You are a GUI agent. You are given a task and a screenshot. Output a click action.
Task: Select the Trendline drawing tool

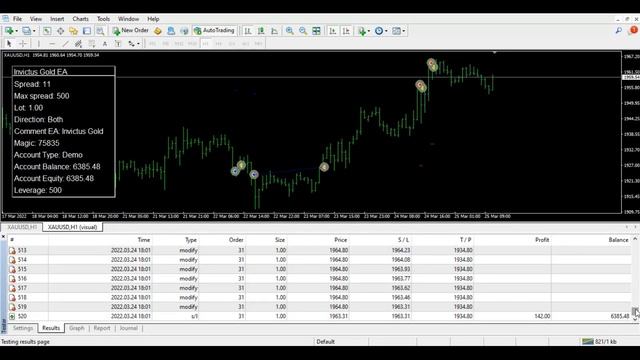[65, 44]
